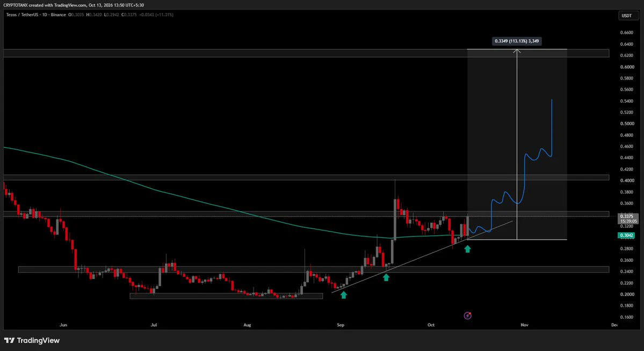Viewport: 644px width, 351px height.
Task: Click the close value C0.3375
Action: 129,15
